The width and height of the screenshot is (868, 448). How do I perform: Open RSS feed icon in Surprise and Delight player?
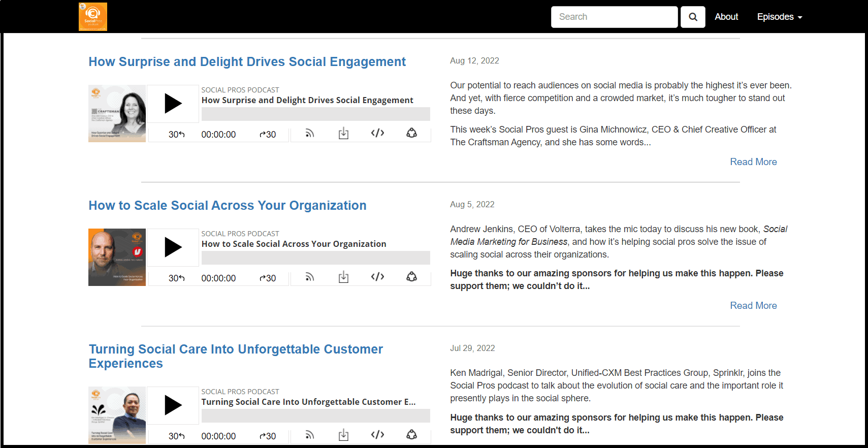(x=309, y=133)
